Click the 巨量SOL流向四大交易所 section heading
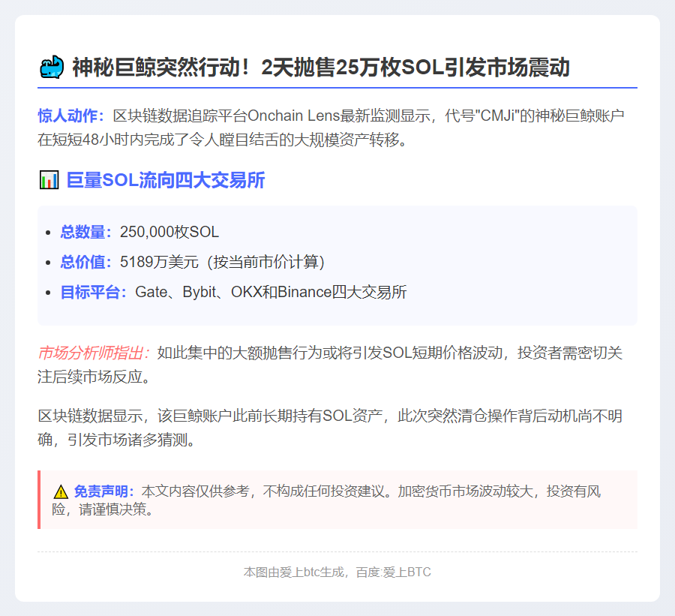Image resolution: width=675 pixels, height=616 pixels. (x=165, y=180)
